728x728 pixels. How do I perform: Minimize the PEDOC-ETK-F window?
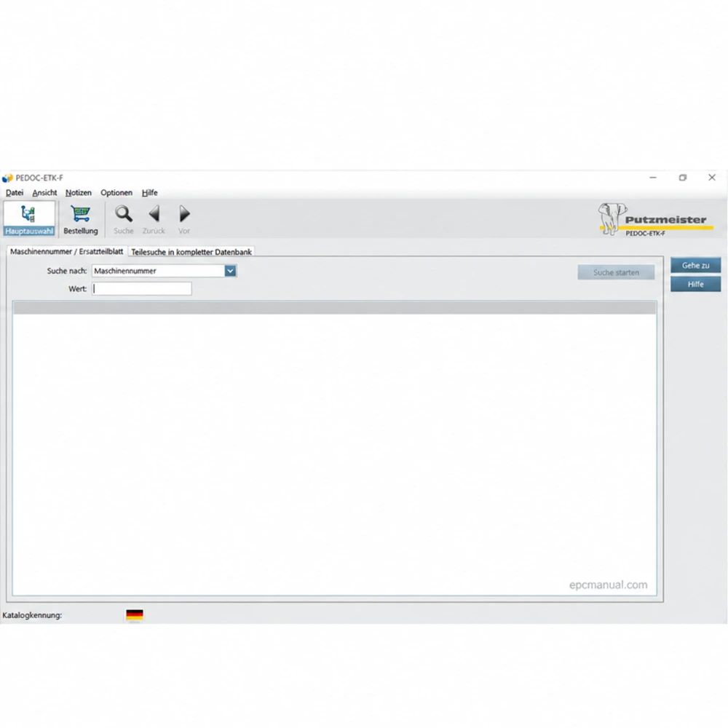point(653,178)
